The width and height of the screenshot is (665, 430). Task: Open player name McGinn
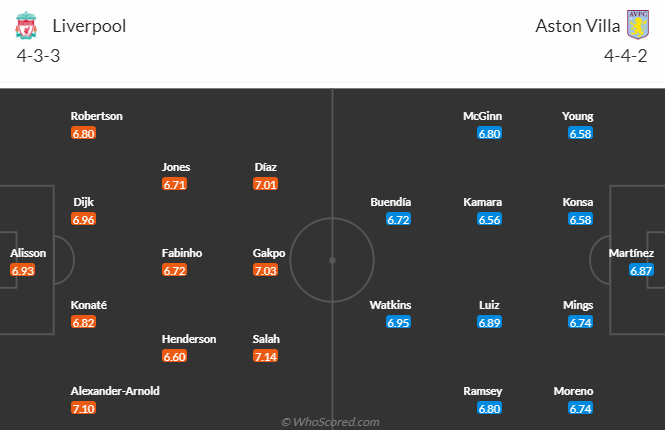[483, 116]
